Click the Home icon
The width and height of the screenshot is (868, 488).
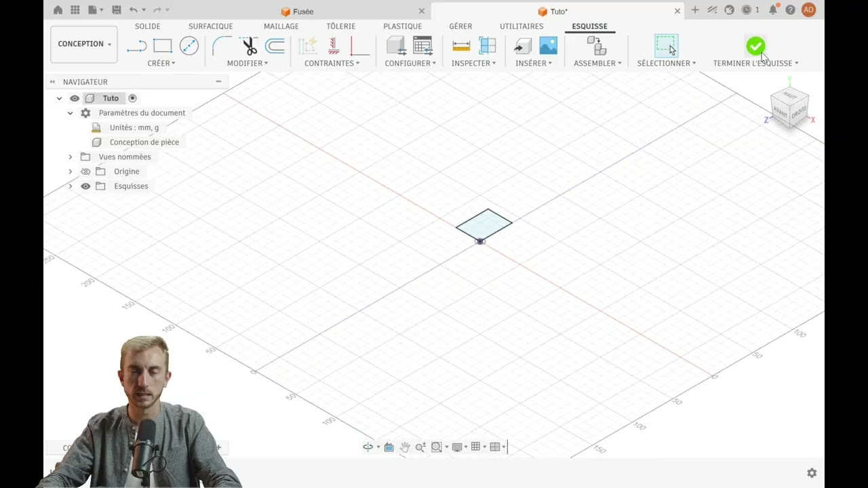(x=58, y=10)
